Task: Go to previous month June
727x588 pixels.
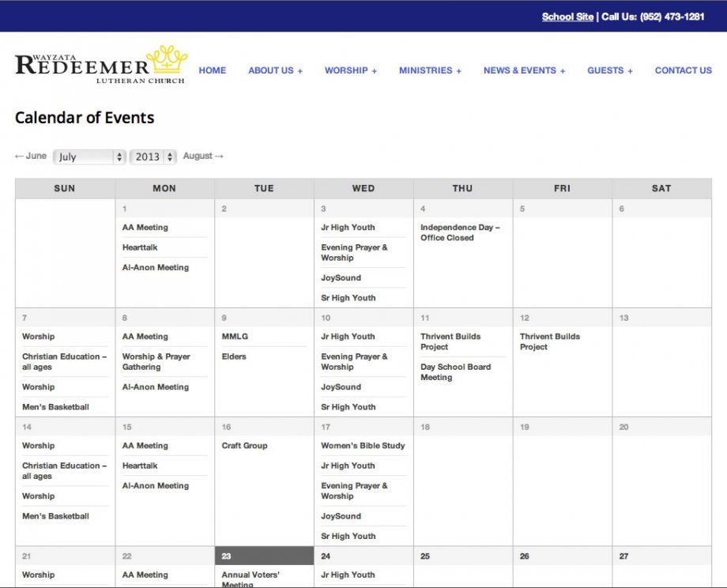Action: coord(31,156)
